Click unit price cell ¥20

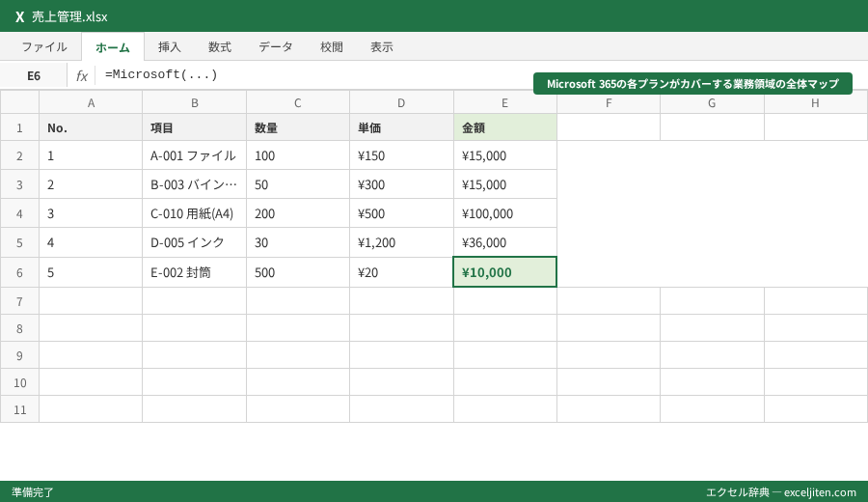point(401,272)
